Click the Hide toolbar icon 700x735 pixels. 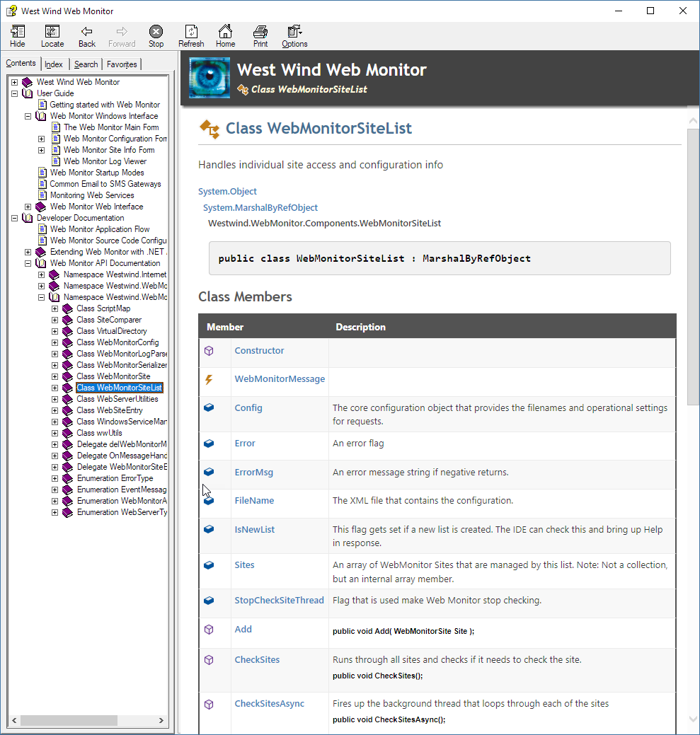(x=18, y=31)
